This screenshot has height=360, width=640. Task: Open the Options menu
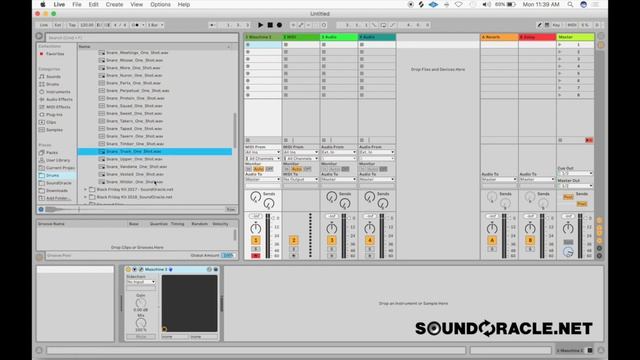(160, 4)
